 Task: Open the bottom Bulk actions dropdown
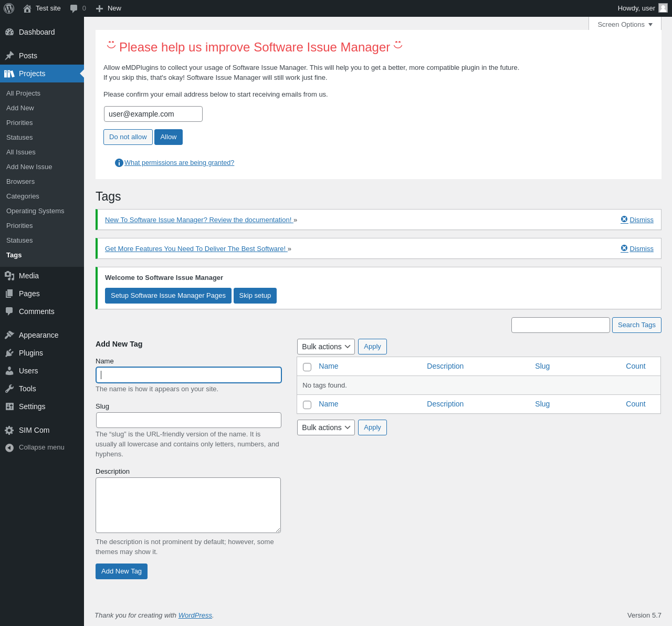(326, 427)
